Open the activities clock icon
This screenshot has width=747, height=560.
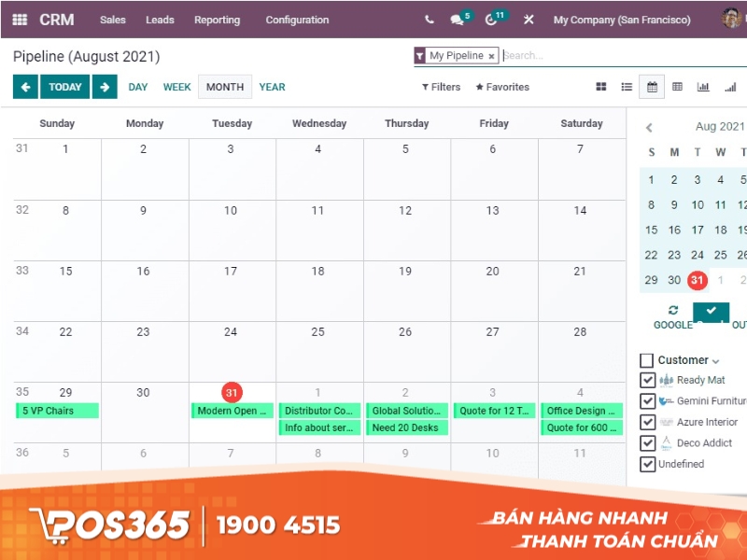point(490,20)
